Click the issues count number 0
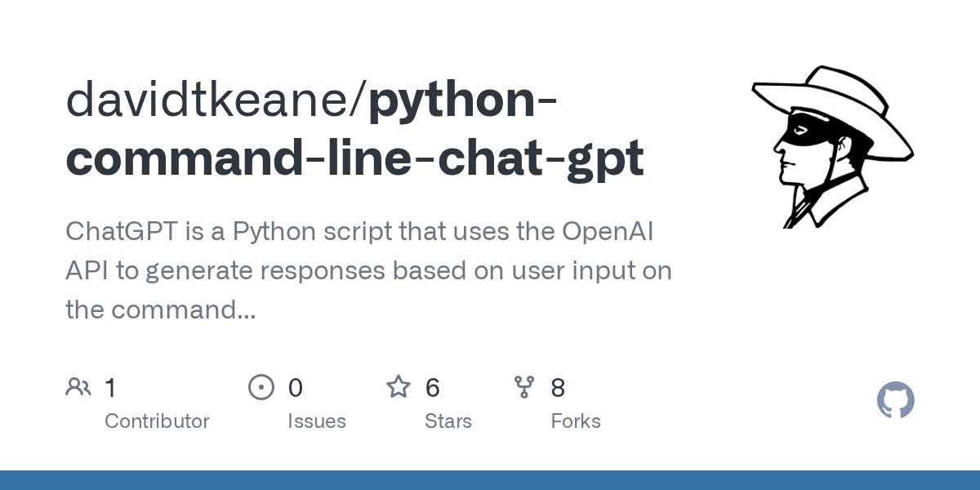The height and width of the screenshot is (490, 980). 295,388
